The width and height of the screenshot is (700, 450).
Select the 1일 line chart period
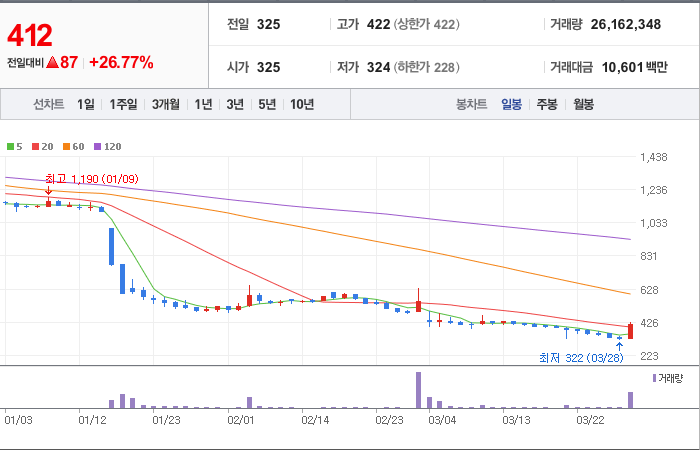[86, 104]
